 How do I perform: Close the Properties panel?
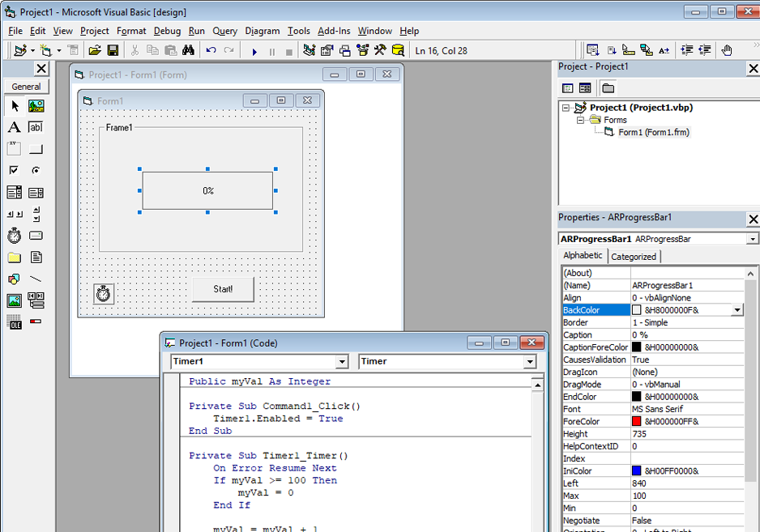(754, 219)
